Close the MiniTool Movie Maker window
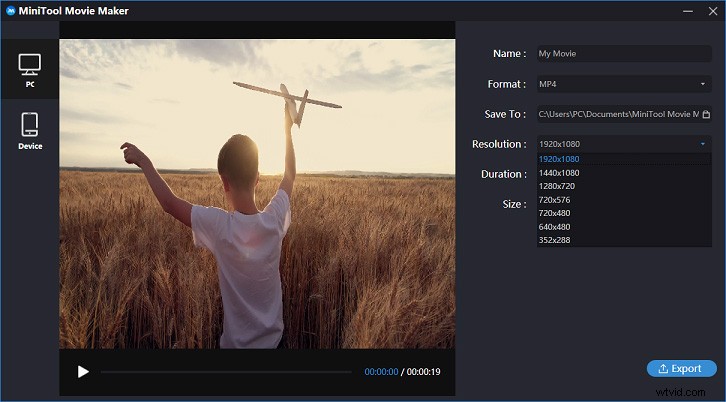Image resolution: width=726 pixels, height=402 pixels. pyautogui.click(x=713, y=11)
